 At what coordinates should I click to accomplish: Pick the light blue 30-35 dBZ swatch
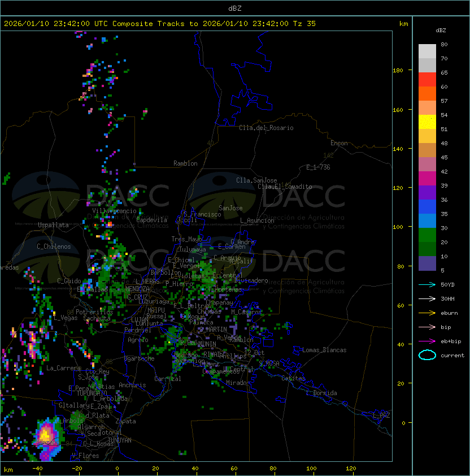[427, 220]
